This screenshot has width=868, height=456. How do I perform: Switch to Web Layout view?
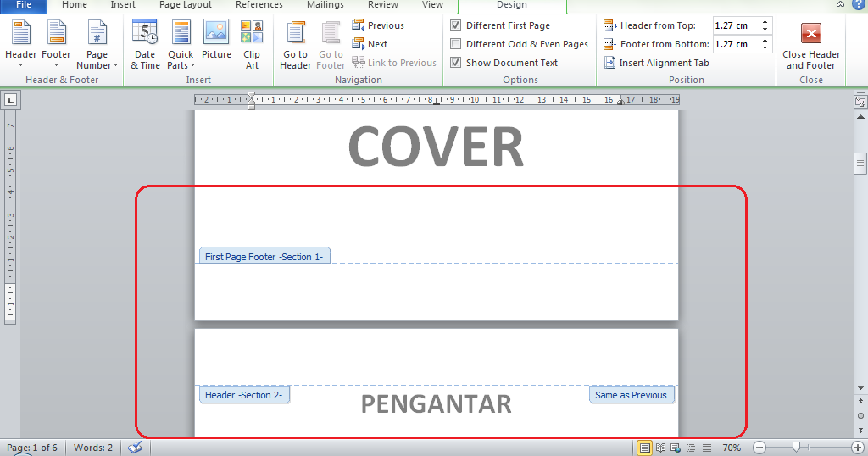tap(676, 448)
